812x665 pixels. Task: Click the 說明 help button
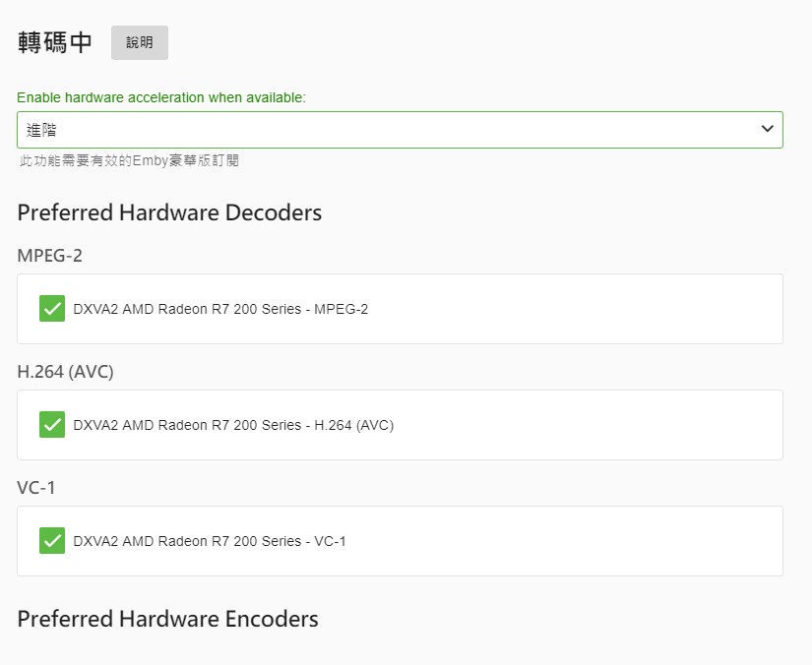pos(140,43)
